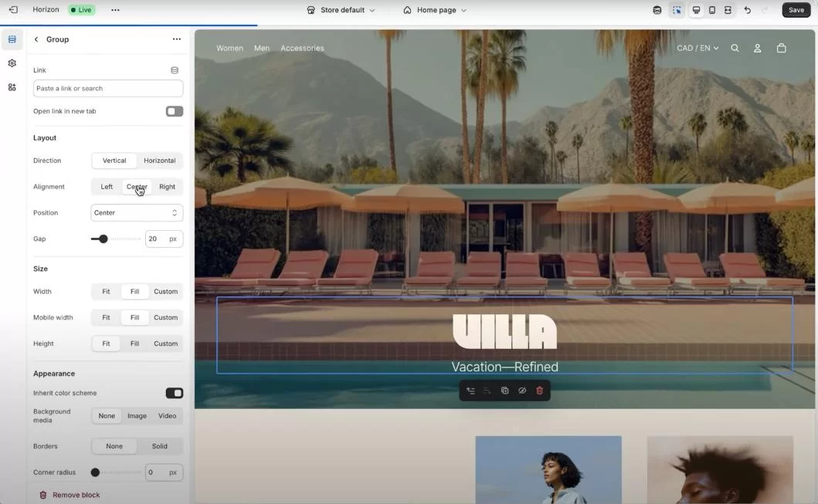Click the Gap value field
Viewport: 818px width, 504px height.
pyautogui.click(x=164, y=238)
